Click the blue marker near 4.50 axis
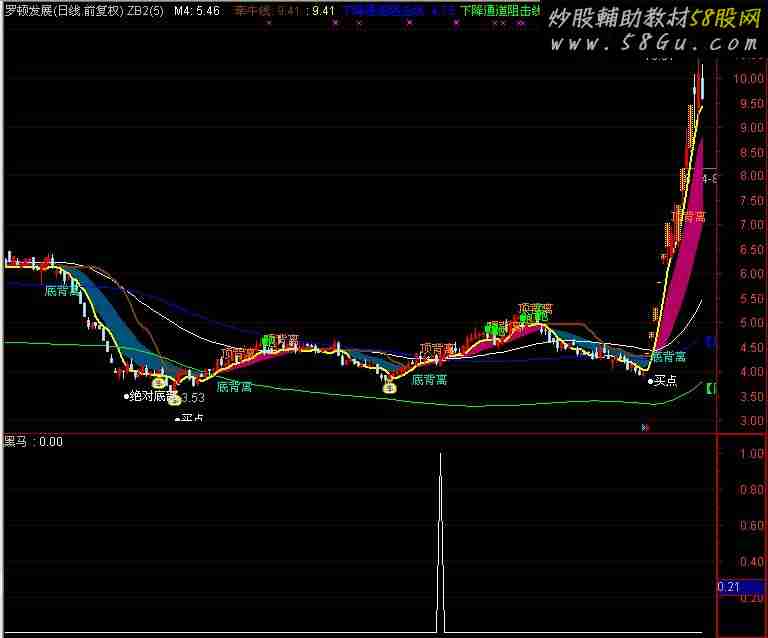 click(710, 342)
